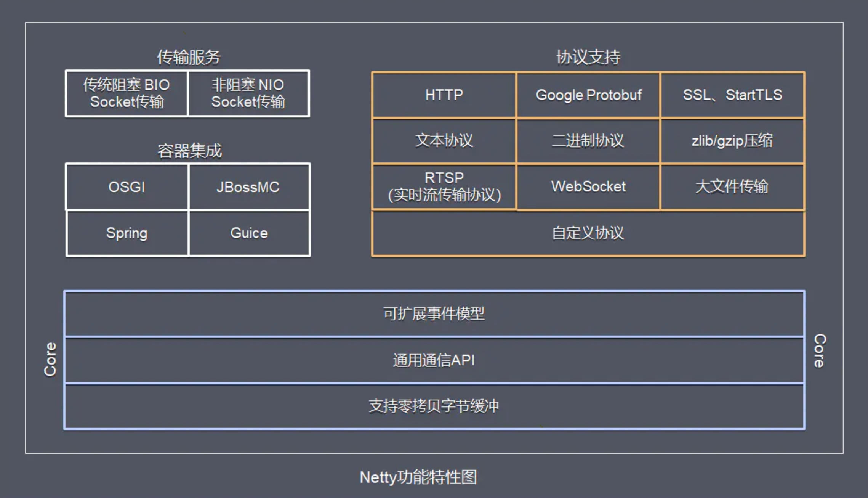Select the HTTP protocol box

(x=444, y=95)
